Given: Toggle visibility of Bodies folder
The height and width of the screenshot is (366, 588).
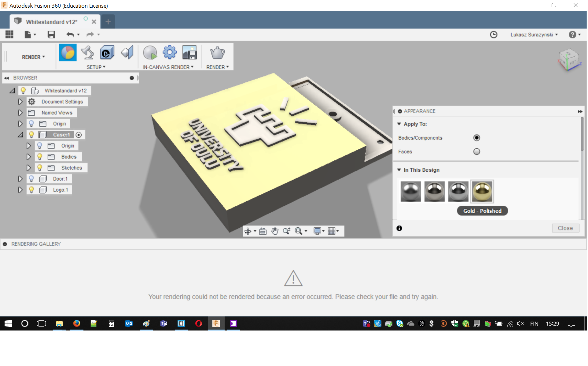Looking at the screenshot, I should [39, 157].
